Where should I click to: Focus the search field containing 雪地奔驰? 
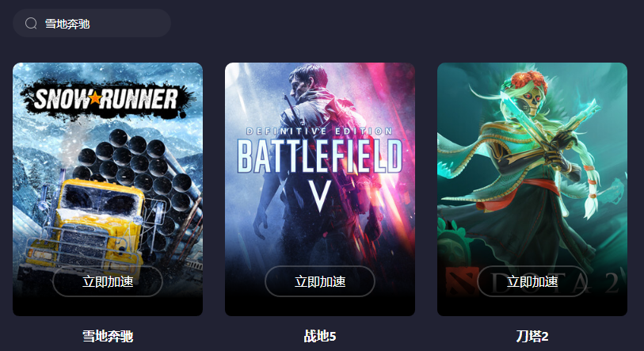point(92,24)
